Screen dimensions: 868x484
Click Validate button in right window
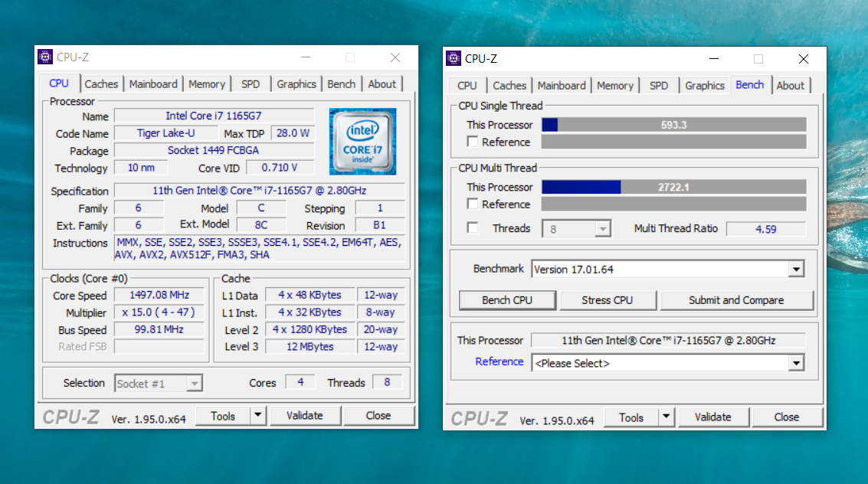pos(713,417)
